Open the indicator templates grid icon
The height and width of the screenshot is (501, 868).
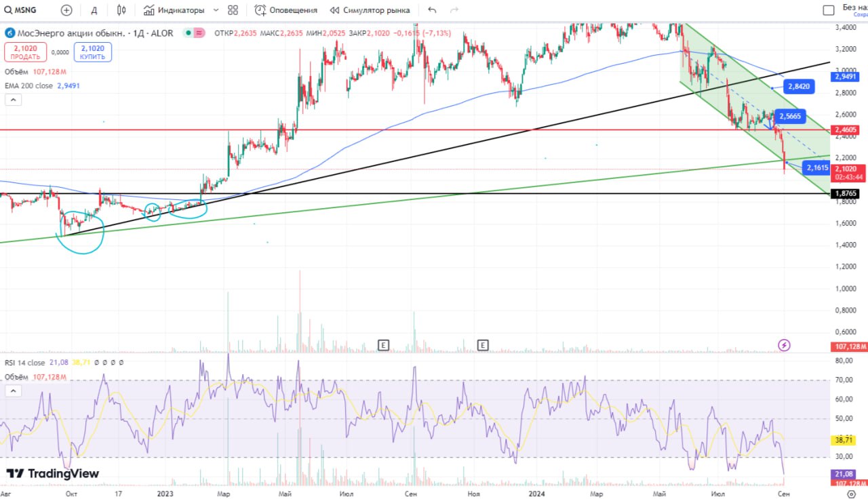pyautogui.click(x=233, y=10)
